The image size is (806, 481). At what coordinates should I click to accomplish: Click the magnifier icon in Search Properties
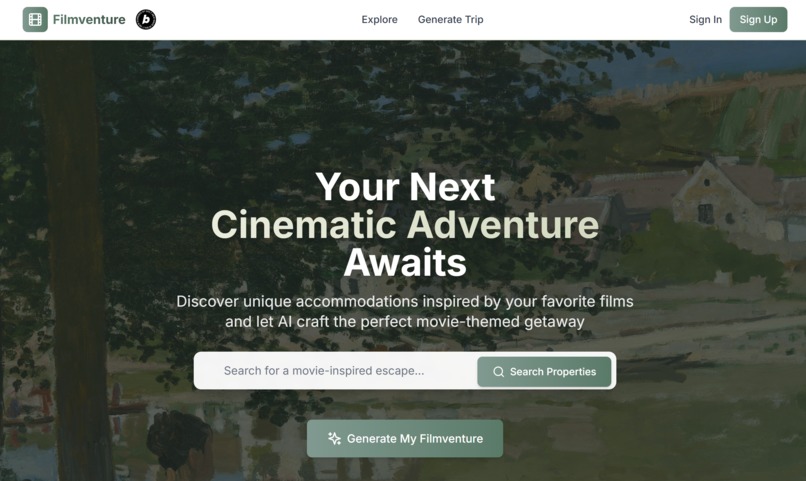point(499,372)
